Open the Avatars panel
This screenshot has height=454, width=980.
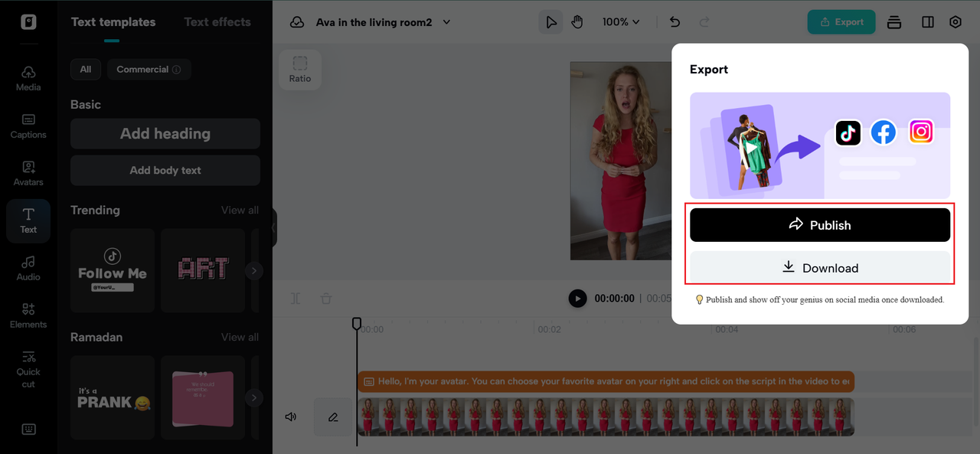(x=28, y=172)
